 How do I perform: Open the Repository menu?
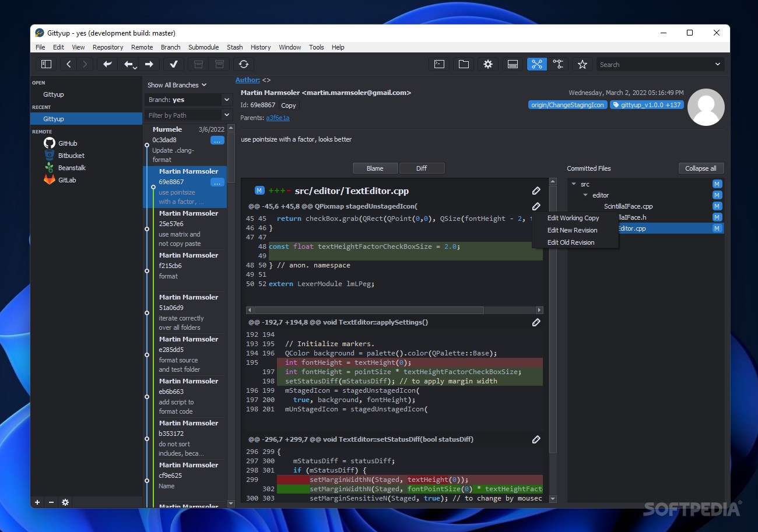[x=108, y=47]
